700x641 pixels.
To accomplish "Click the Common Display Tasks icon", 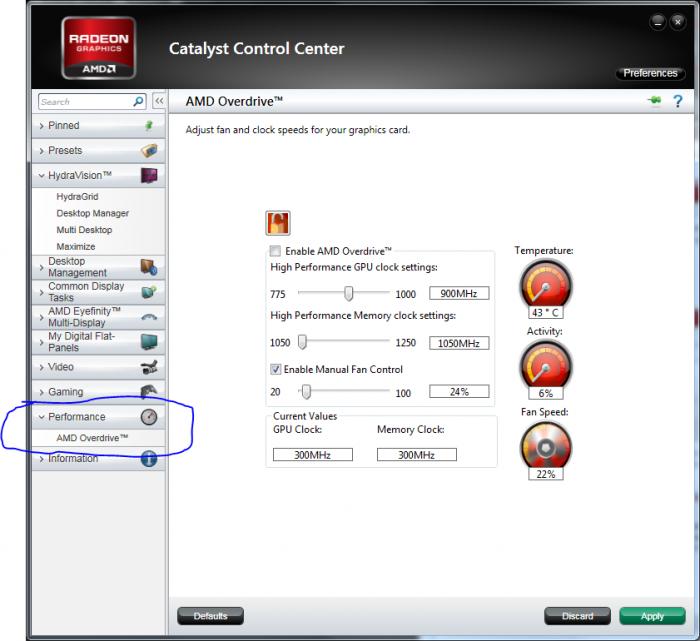I will [149, 292].
